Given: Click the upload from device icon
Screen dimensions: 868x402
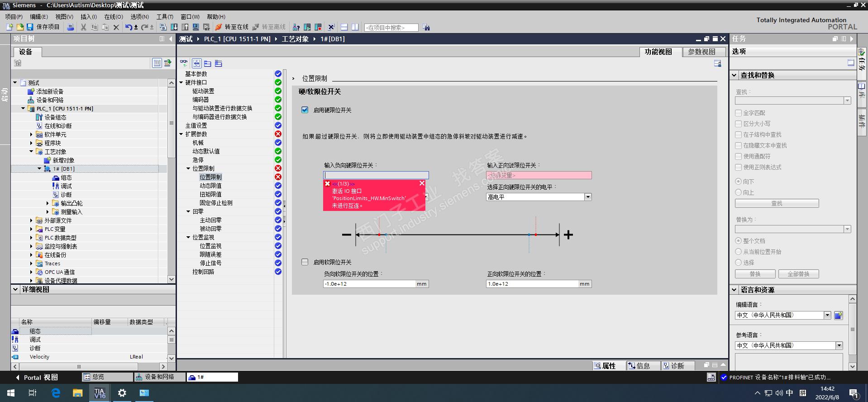Looking at the screenshot, I should tap(185, 27).
